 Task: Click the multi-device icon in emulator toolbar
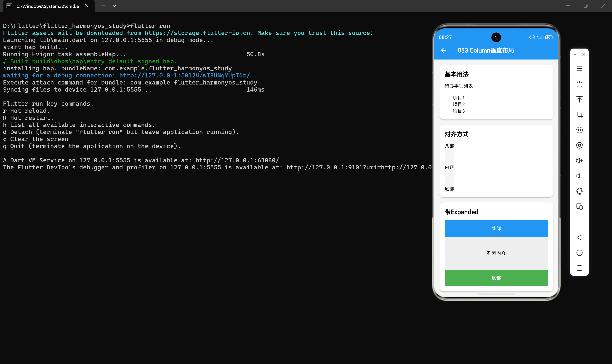[579, 206]
